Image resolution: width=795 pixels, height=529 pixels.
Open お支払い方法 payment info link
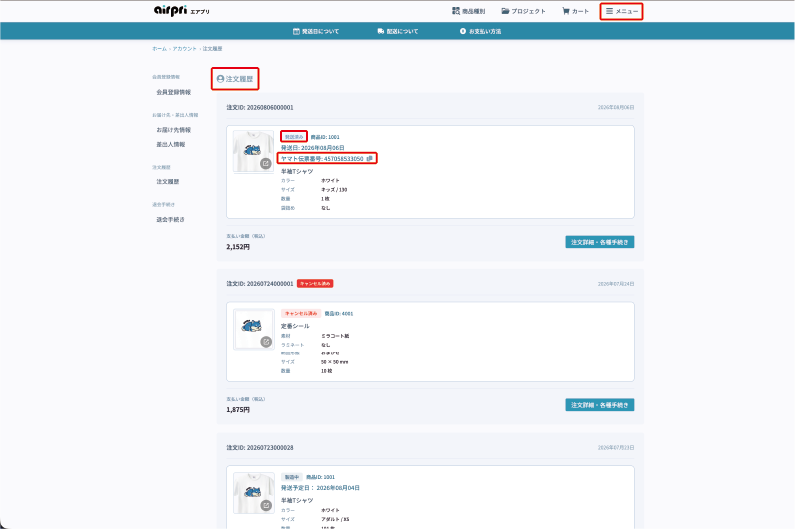480,31
